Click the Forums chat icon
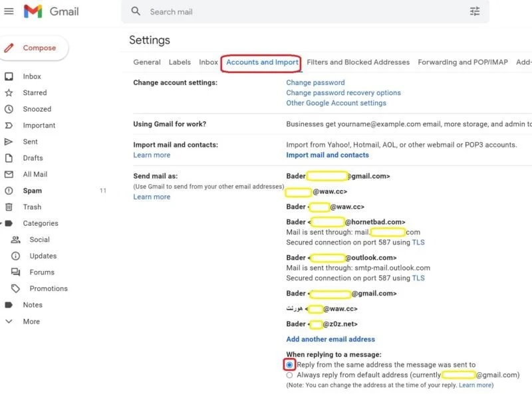 [x=15, y=272]
